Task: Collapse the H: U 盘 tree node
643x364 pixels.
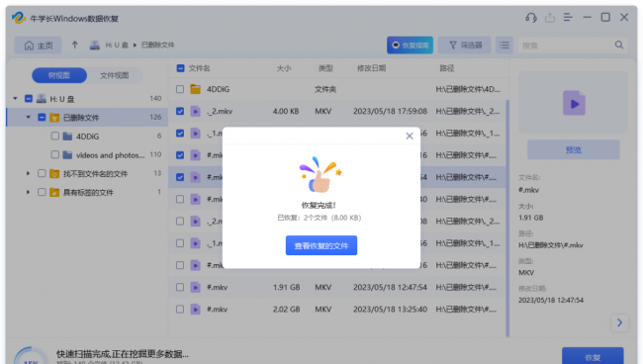Action: [x=15, y=98]
